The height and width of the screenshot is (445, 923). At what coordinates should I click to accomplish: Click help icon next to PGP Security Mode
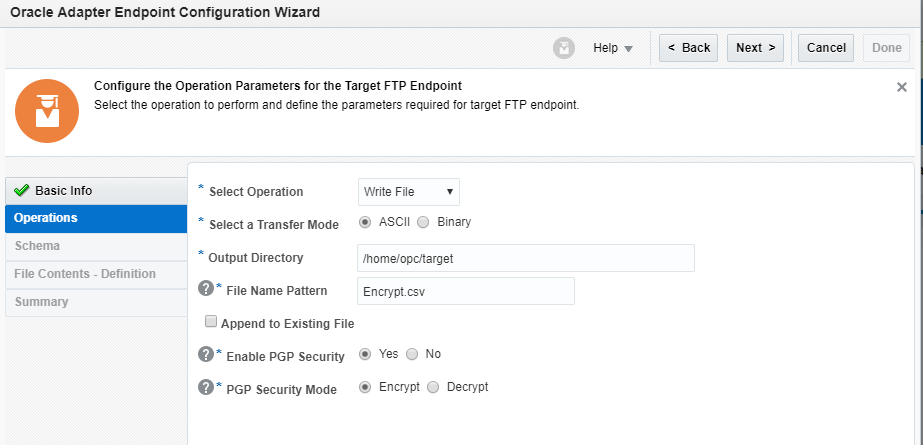coord(206,387)
